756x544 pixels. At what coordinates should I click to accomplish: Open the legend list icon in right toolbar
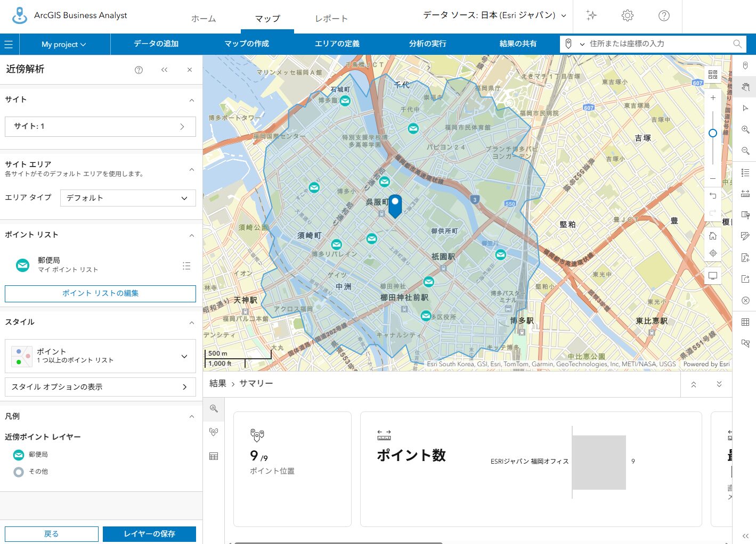point(745,172)
